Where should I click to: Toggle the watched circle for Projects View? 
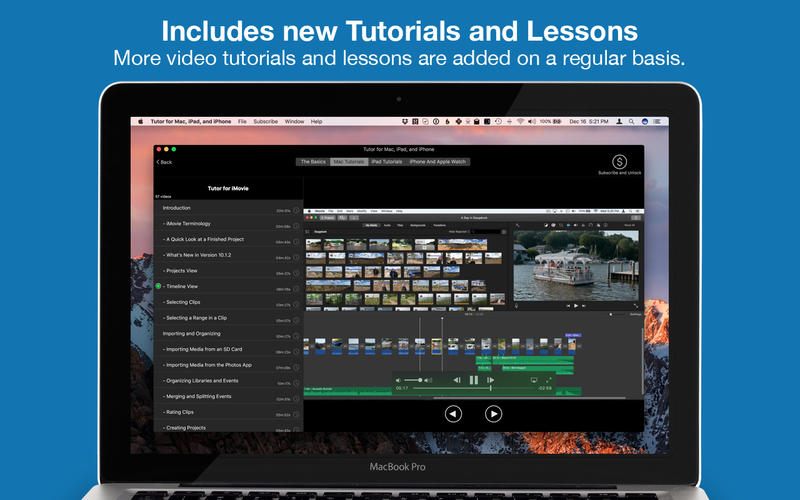tap(296, 271)
